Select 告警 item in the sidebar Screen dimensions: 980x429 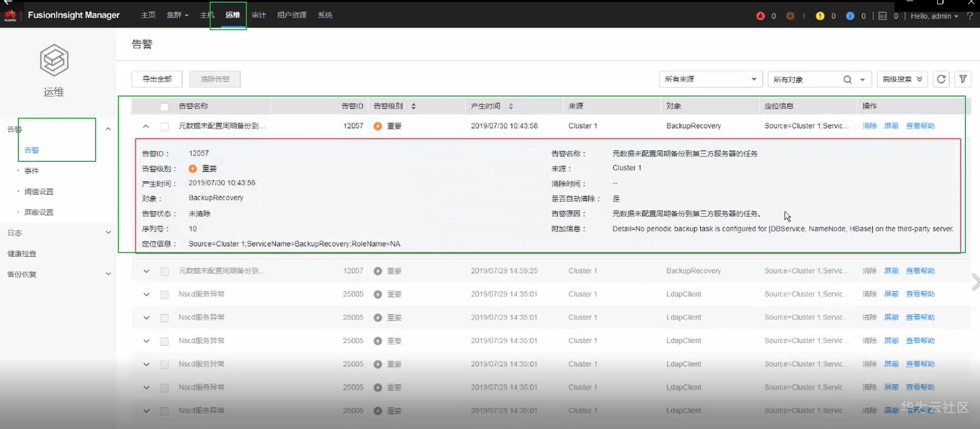pyautogui.click(x=31, y=150)
